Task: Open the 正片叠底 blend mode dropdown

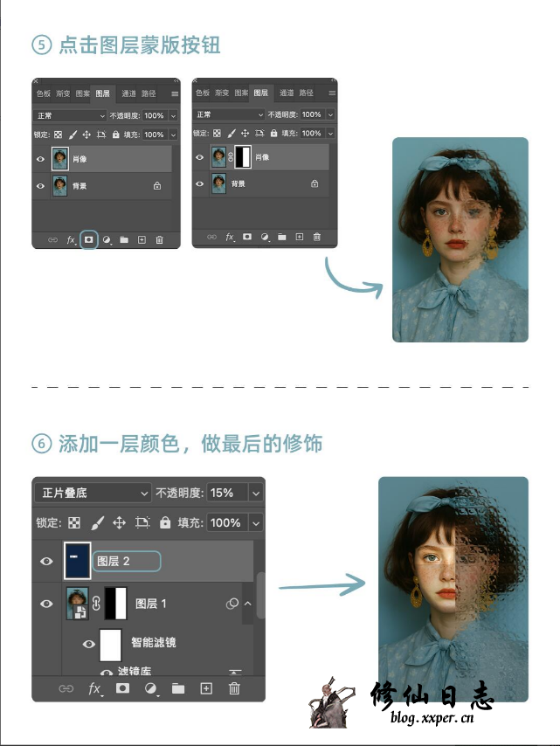Action: pyautogui.click(x=93, y=493)
